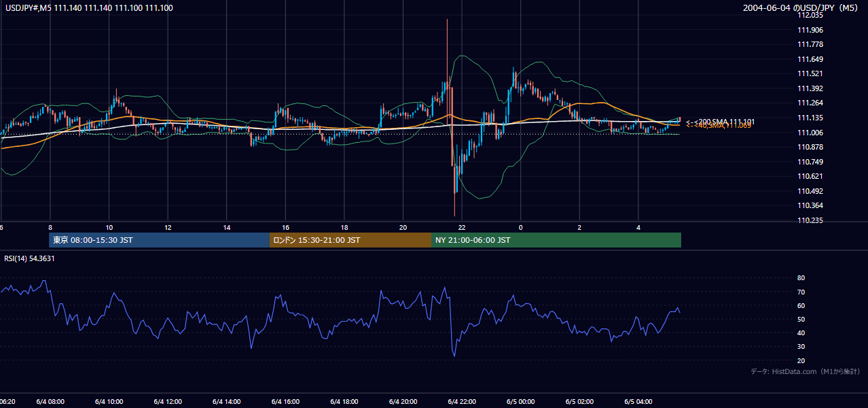Click the RSI scale value 70
Screen dimensions: 868x408
point(801,292)
